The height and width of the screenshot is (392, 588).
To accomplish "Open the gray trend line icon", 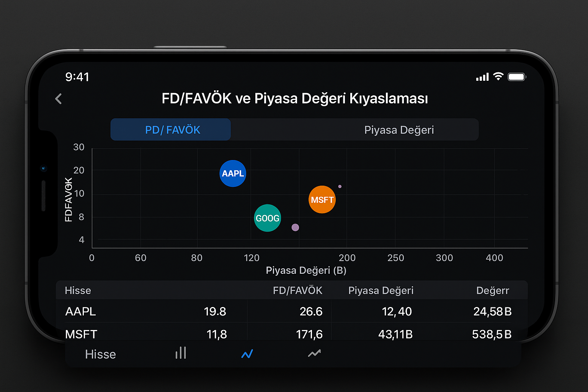I will pyautogui.click(x=314, y=353).
